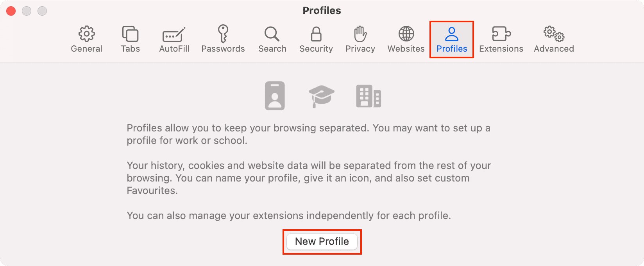Viewport: 644px width, 266px height.
Task: Click the grey minimize window button
Action: [27, 11]
